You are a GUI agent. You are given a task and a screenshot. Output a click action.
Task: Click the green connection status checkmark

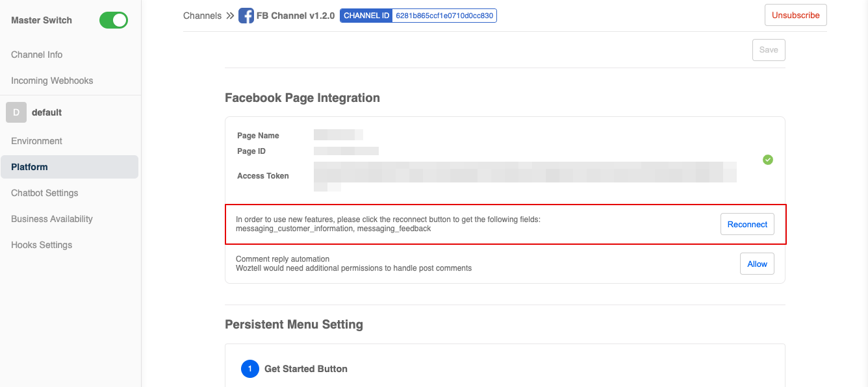coord(768,160)
